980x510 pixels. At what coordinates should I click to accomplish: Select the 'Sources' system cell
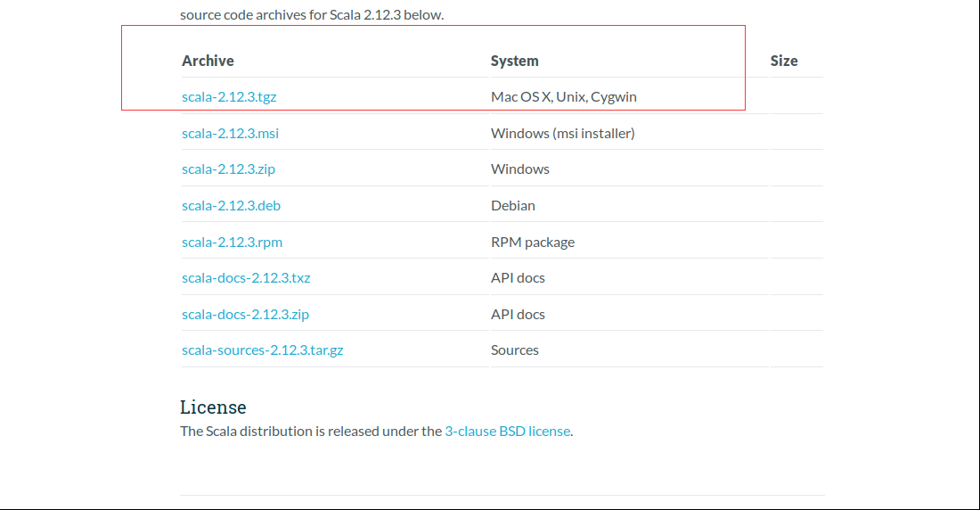tap(514, 350)
